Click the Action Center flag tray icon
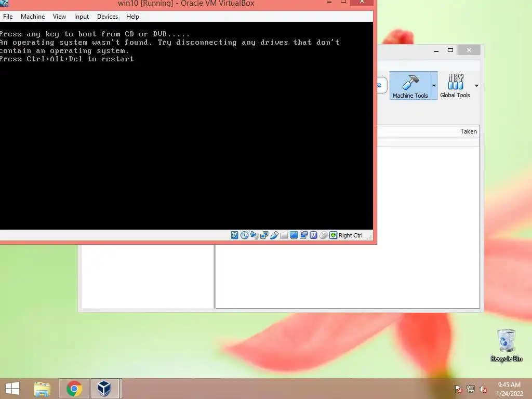Viewport: 532px width, 399px height. 458,389
